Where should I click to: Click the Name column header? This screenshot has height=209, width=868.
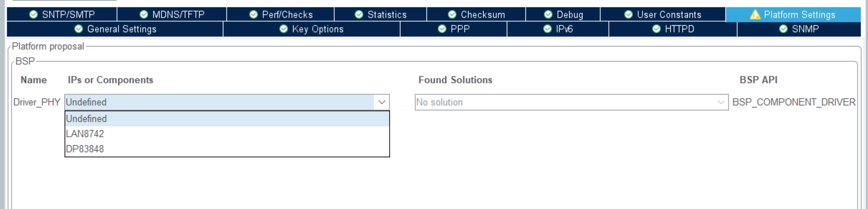click(x=33, y=80)
